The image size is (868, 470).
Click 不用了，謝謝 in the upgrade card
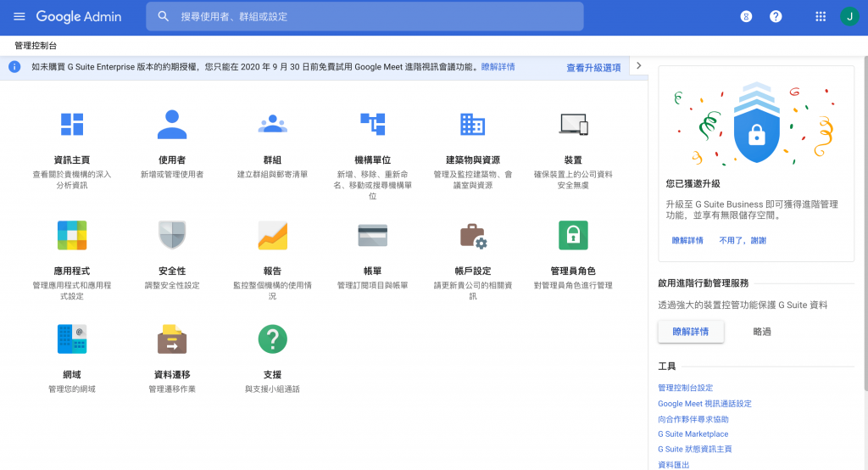pos(743,240)
